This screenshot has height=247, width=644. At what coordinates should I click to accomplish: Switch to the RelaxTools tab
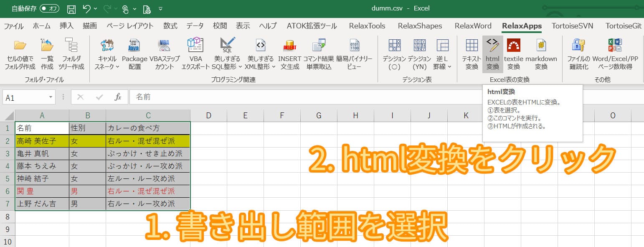click(367, 26)
